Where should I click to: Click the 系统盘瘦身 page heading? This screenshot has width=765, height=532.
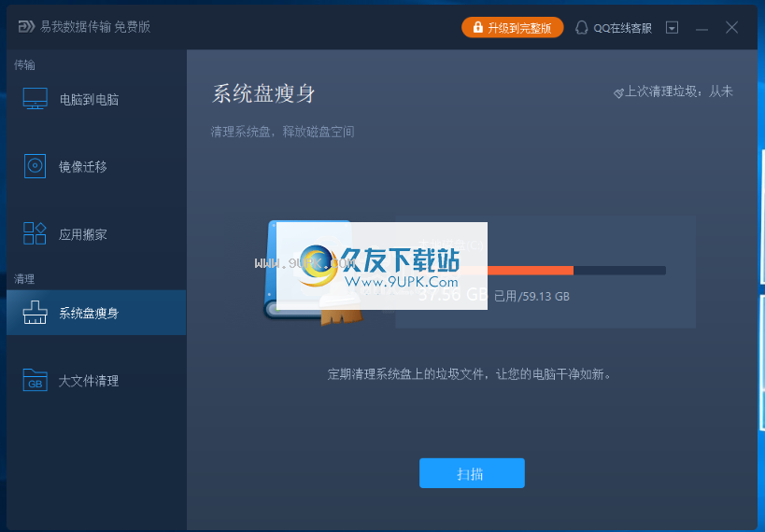[263, 93]
